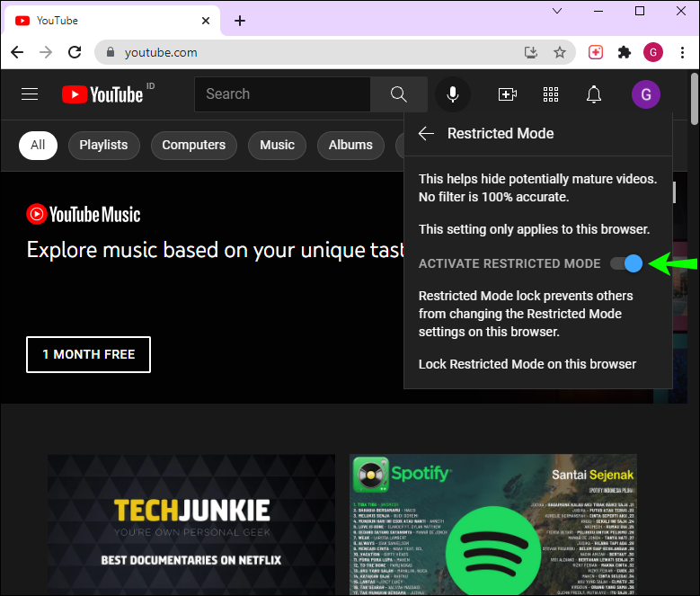Image resolution: width=700 pixels, height=596 pixels.
Task: Open the YouTube hamburger guide menu
Action: 30,94
